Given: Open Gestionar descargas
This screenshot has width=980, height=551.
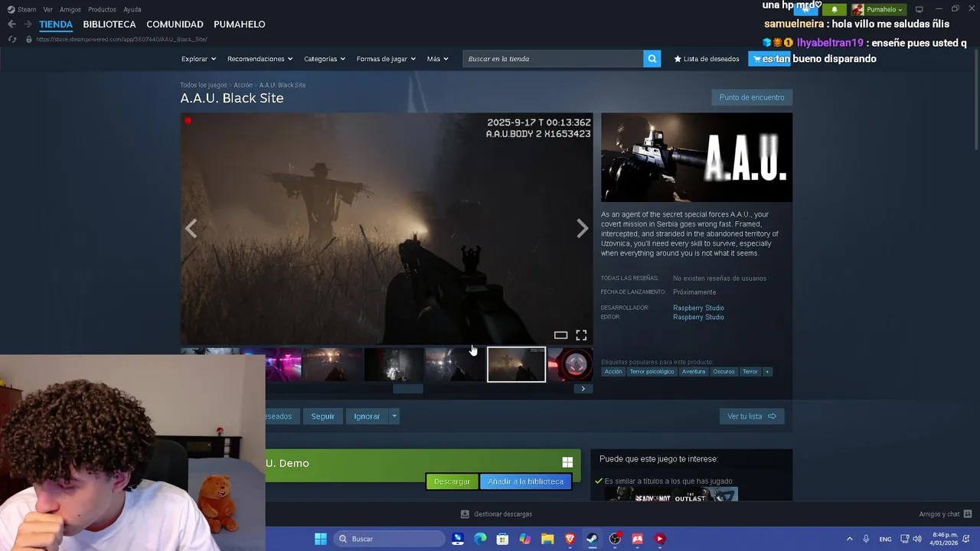Looking at the screenshot, I should coord(496,514).
